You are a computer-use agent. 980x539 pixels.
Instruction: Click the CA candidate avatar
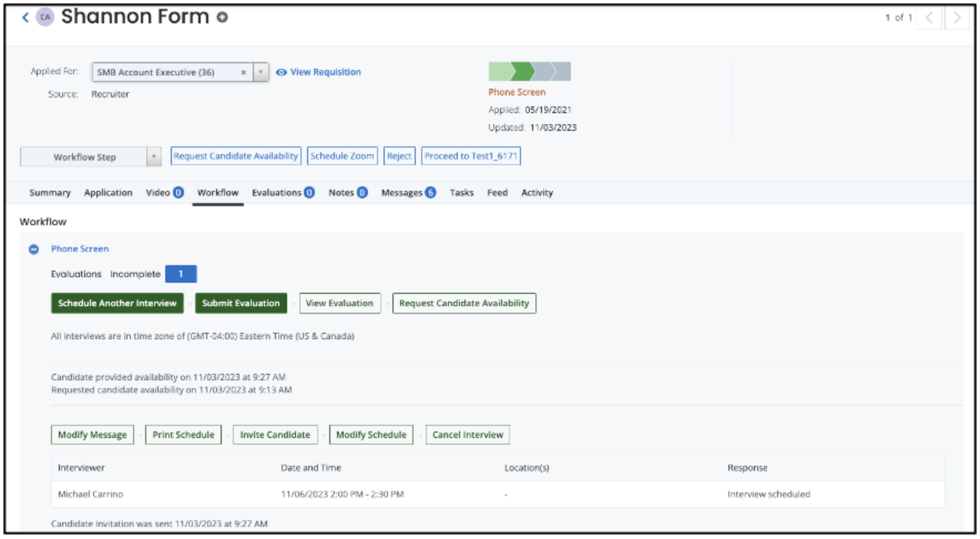click(45, 17)
